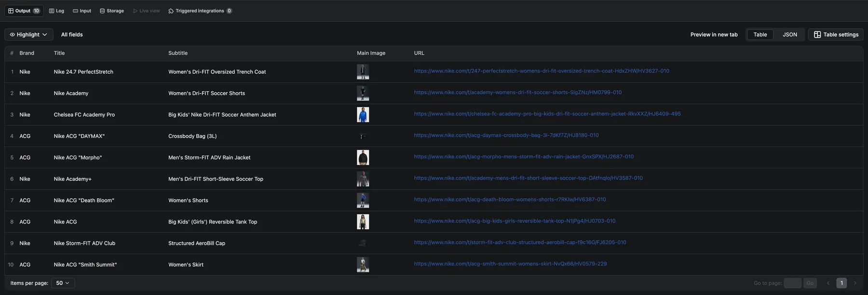868x295 pixels.
Task: Click subtitle Crossbody Bag (3L)
Action: (192, 136)
